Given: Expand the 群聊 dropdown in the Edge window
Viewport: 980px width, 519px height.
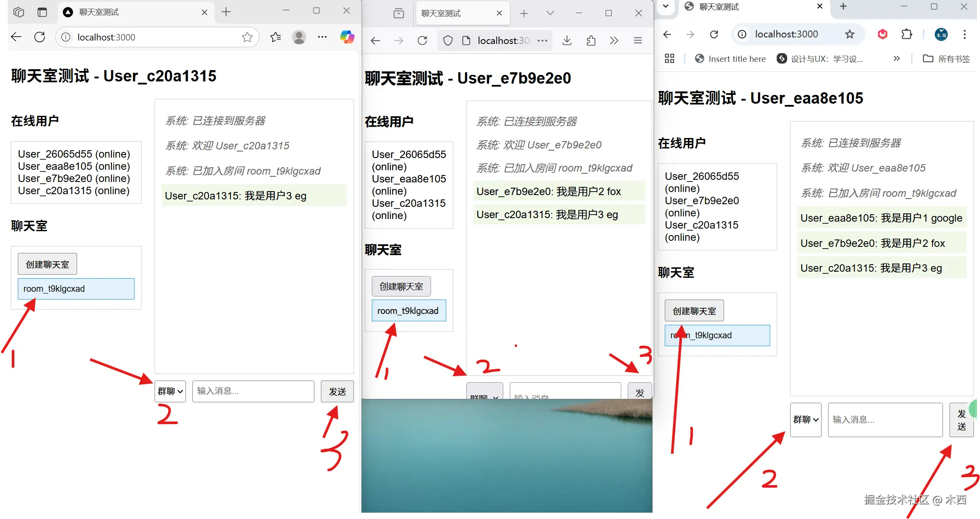Looking at the screenshot, I should coord(170,391).
